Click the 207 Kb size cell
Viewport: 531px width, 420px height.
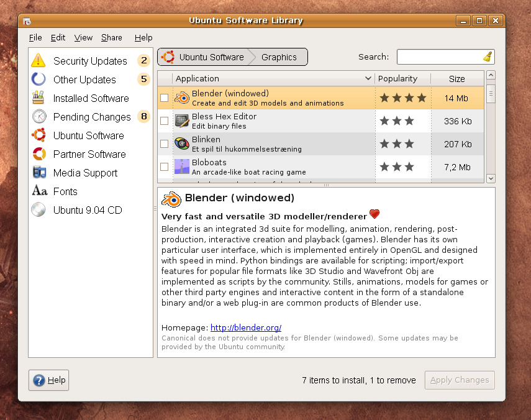pos(458,144)
